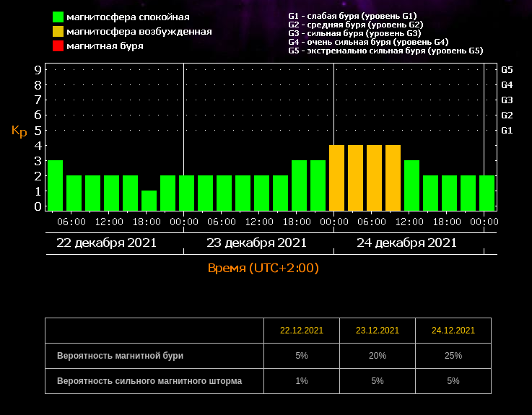Image resolution: width=532 pixels, height=415 pixels.
Task: Click the red magnetic storm legend swatch
Action: [58, 45]
